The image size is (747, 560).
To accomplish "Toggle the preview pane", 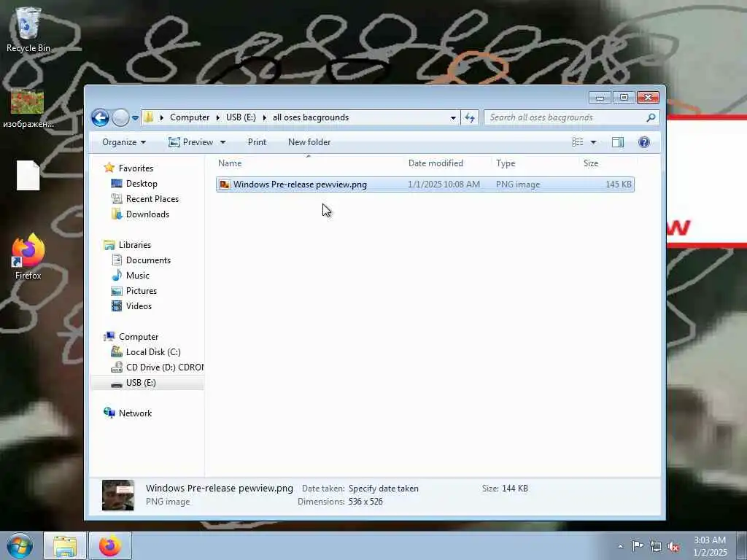I will coord(618,142).
